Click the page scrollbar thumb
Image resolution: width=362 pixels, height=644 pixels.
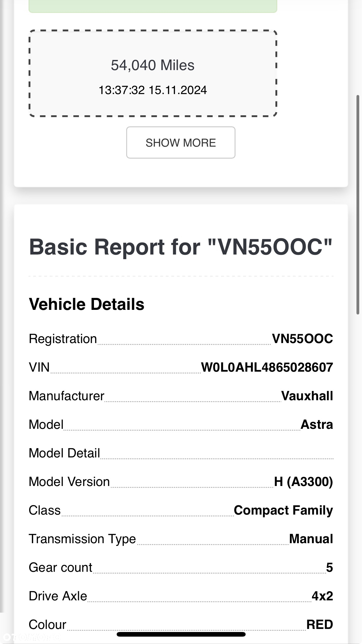click(x=358, y=205)
